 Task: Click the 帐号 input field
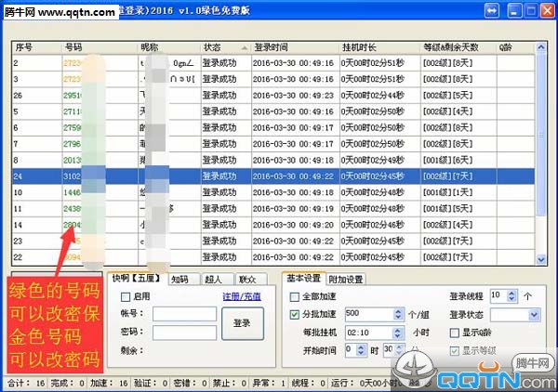point(183,314)
